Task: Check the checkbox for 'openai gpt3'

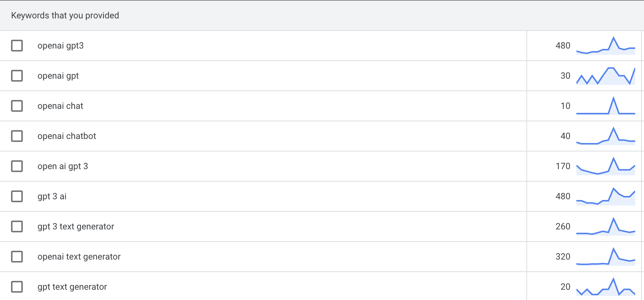Action: (17, 46)
